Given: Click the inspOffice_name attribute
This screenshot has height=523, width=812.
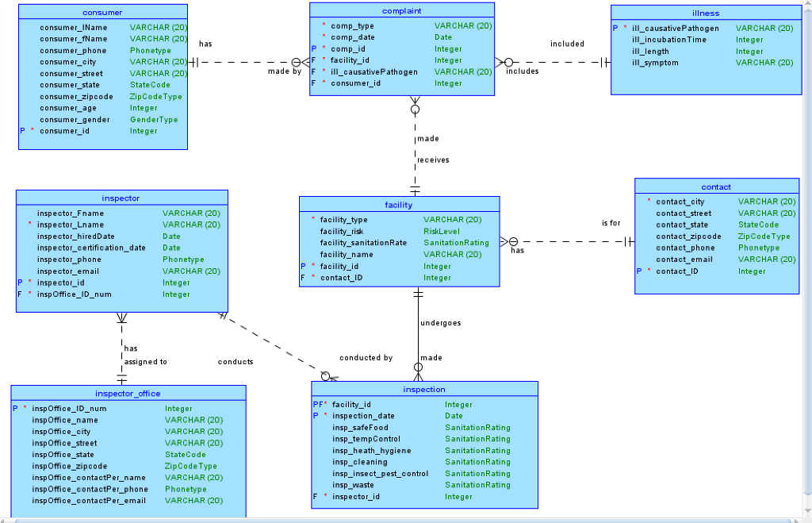Looking at the screenshot, I should coord(65,421).
